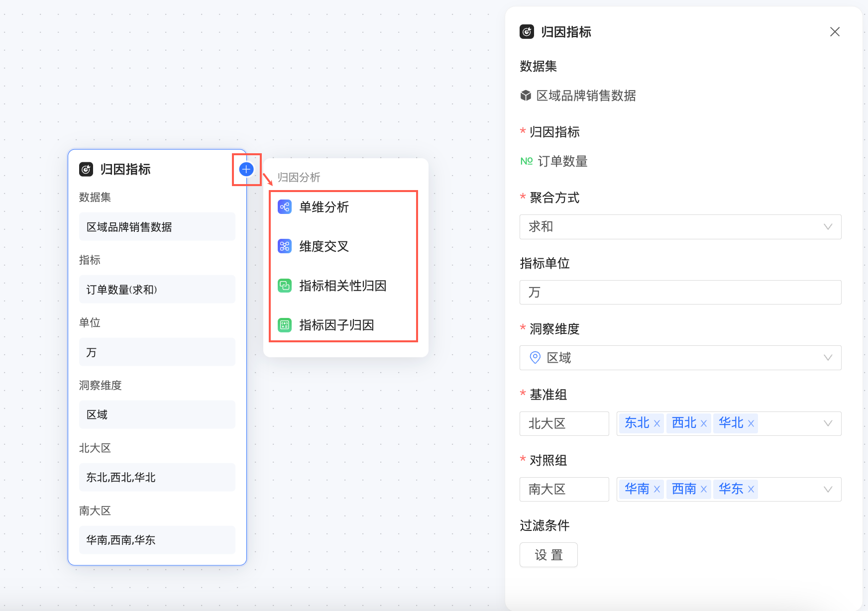Choose 指标相关性归因 in the menu
The width and height of the screenshot is (868, 611).
(x=343, y=286)
